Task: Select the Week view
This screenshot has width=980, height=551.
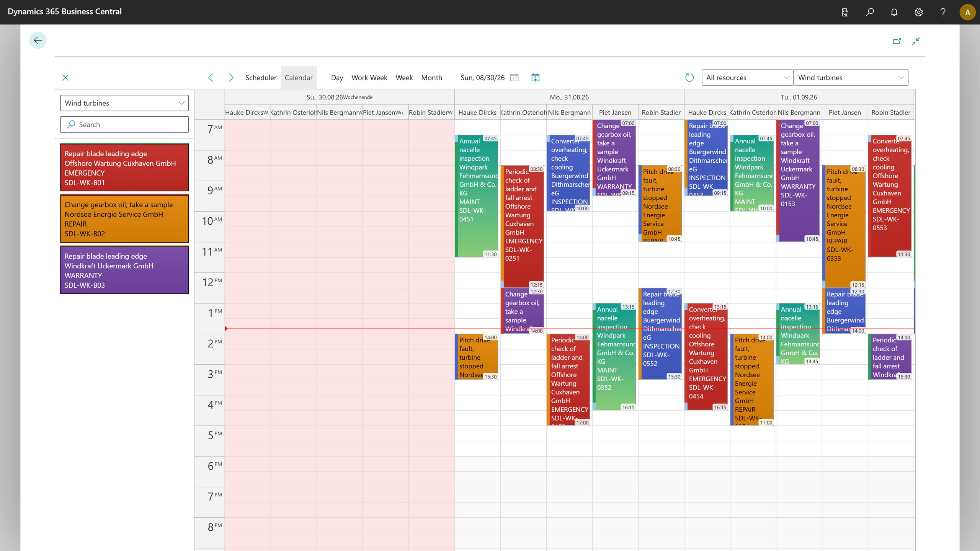Action: [404, 77]
